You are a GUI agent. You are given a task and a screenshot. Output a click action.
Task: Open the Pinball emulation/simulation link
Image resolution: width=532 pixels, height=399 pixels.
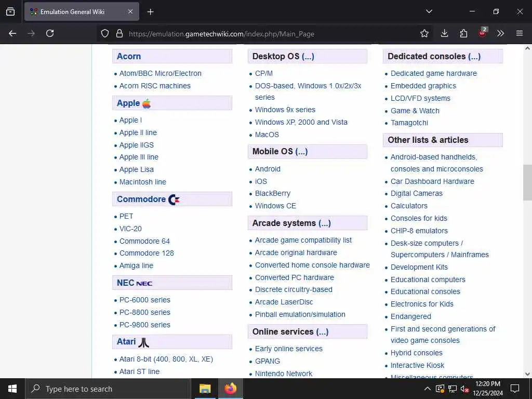(x=300, y=314)
